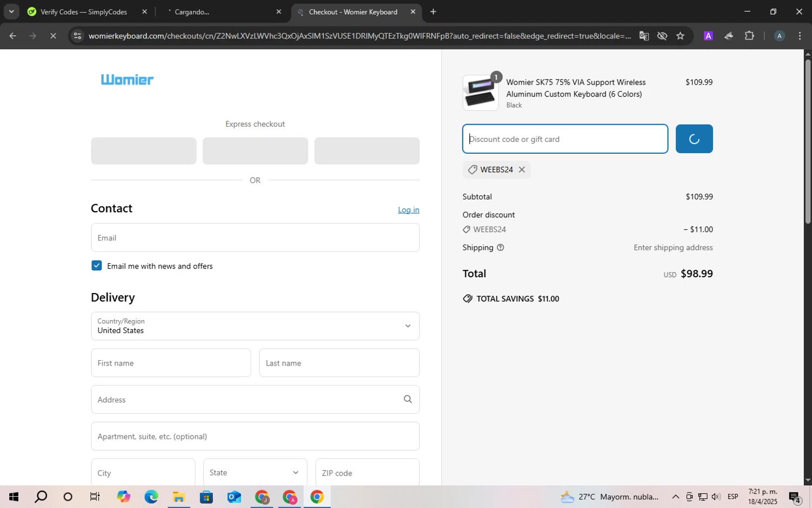
Task: Click the weather widget showing 27°C
Action: [610, 497]
